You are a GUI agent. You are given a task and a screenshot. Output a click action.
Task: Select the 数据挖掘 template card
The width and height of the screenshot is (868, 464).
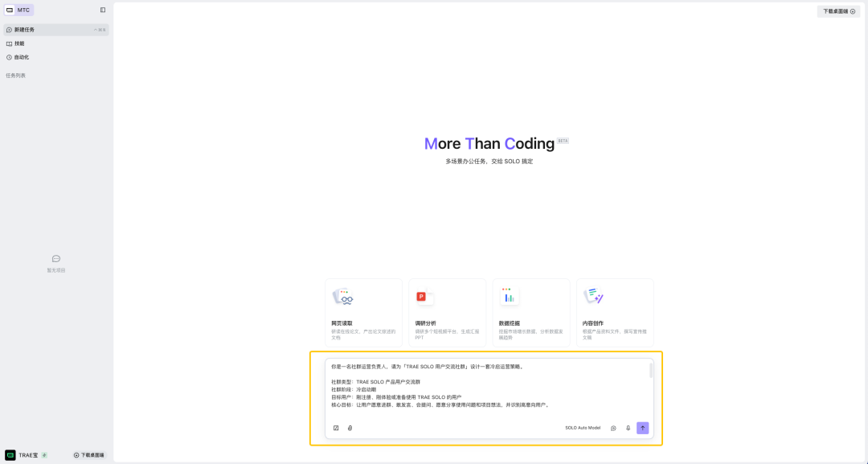pyautogui.click(x=531, y=313)
